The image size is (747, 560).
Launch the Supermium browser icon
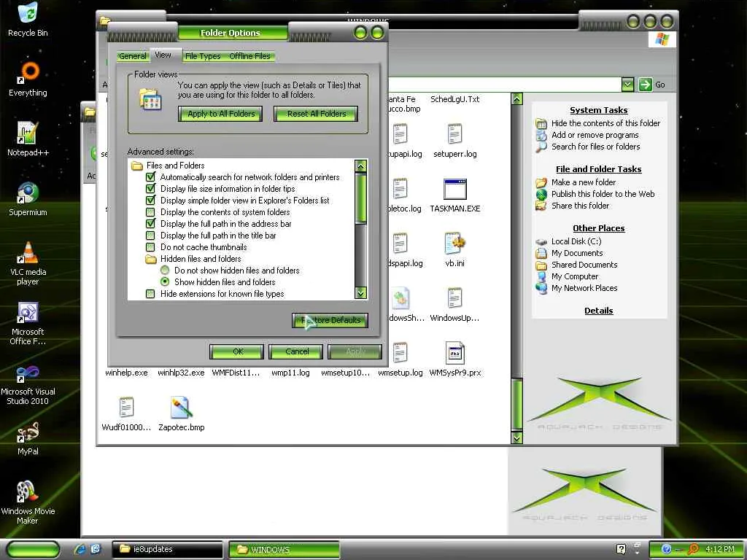(28, 192)
